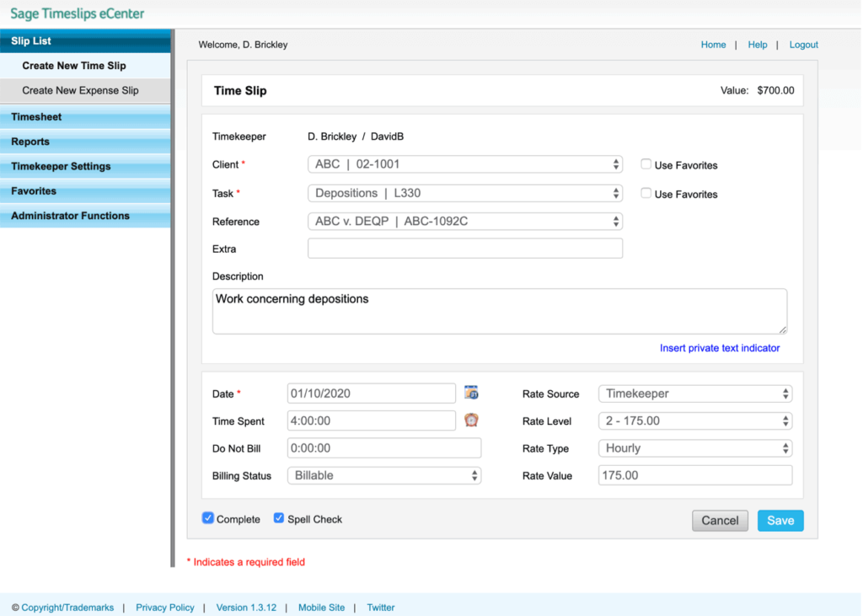The width and height of the screenshot is (863, 616).
Task: Open the Client dropdown showing ABC 02-1001
Action: [x=464, y=163]
